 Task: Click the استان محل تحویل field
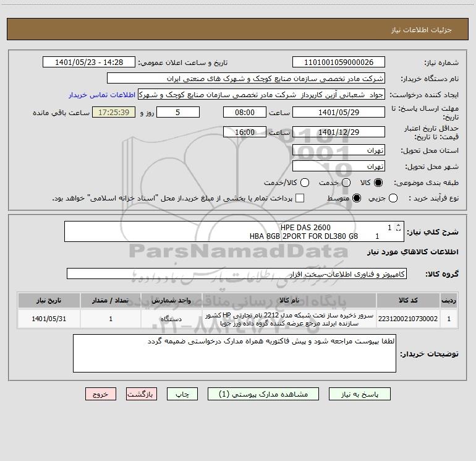tap(339, 150)
